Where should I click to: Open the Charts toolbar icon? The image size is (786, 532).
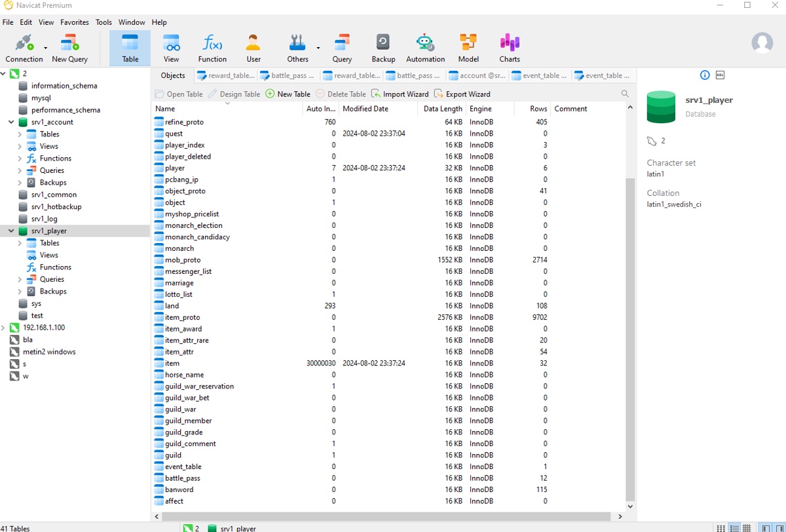(510, 48)
